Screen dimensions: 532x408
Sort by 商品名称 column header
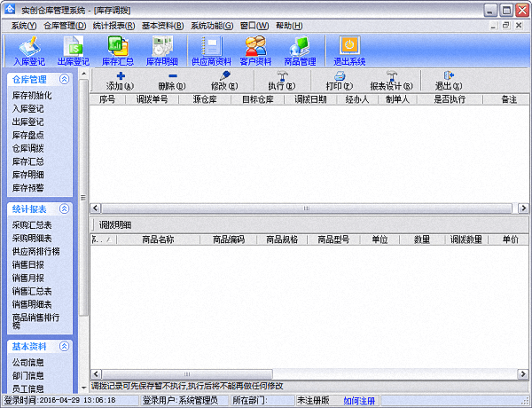tap(158, 239)
